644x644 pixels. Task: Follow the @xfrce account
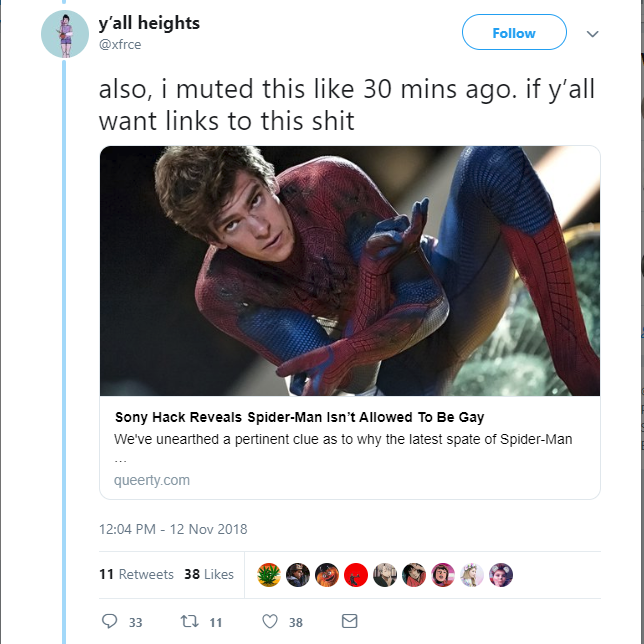(514, 32)
